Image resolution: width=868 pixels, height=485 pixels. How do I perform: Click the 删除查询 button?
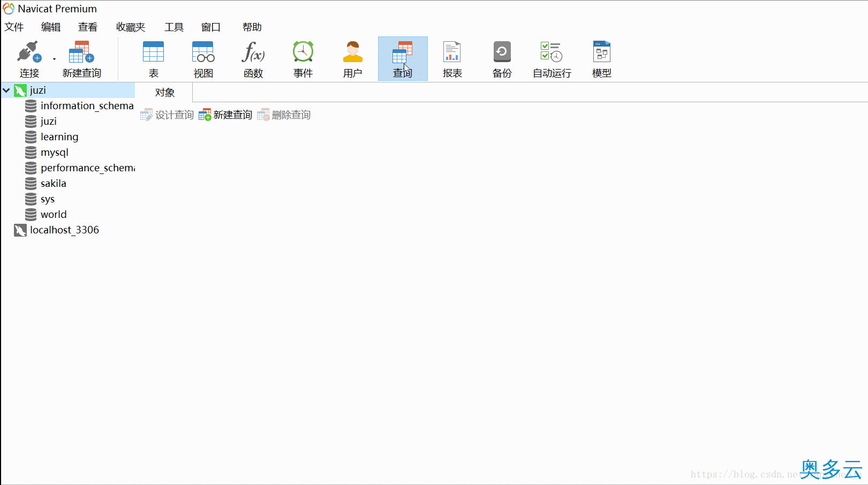pos(284,115)
